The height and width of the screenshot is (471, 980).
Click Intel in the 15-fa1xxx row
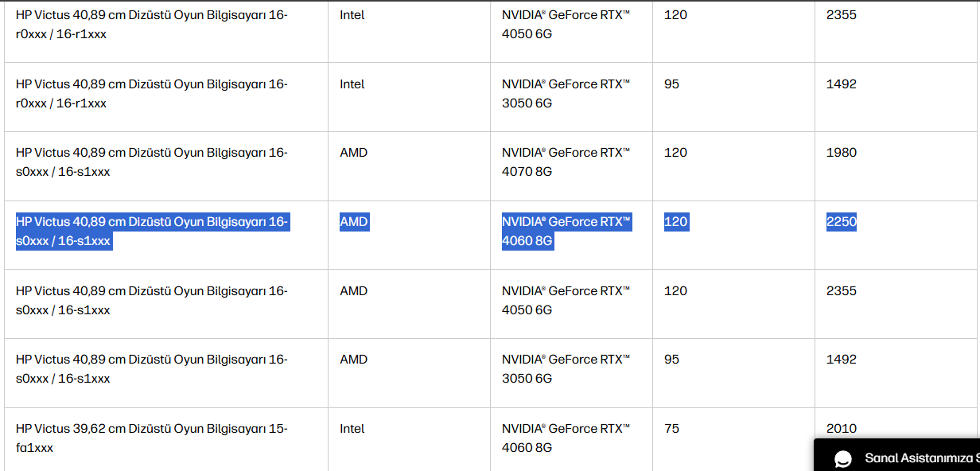pos(352,429)
